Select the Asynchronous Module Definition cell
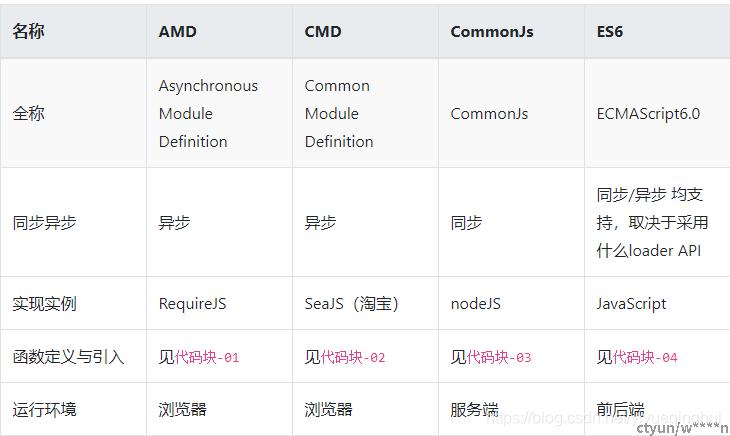This screenshot has height=436, width=730. pos(208,113)
